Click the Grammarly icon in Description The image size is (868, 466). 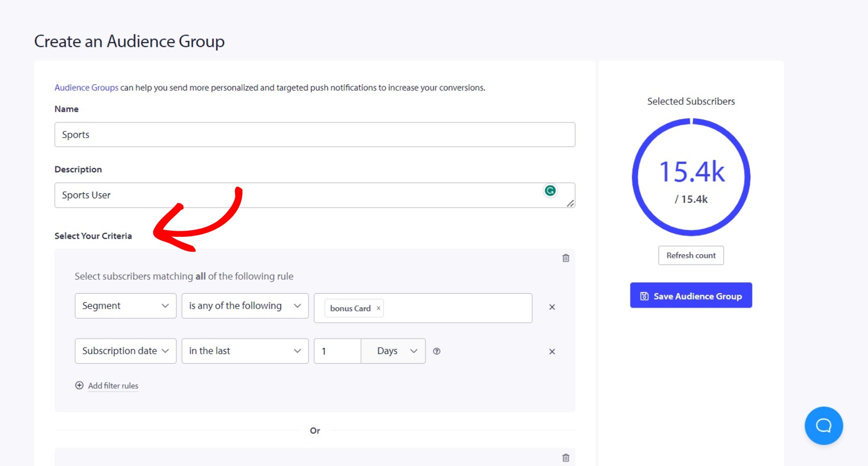[x=550, y=191]
